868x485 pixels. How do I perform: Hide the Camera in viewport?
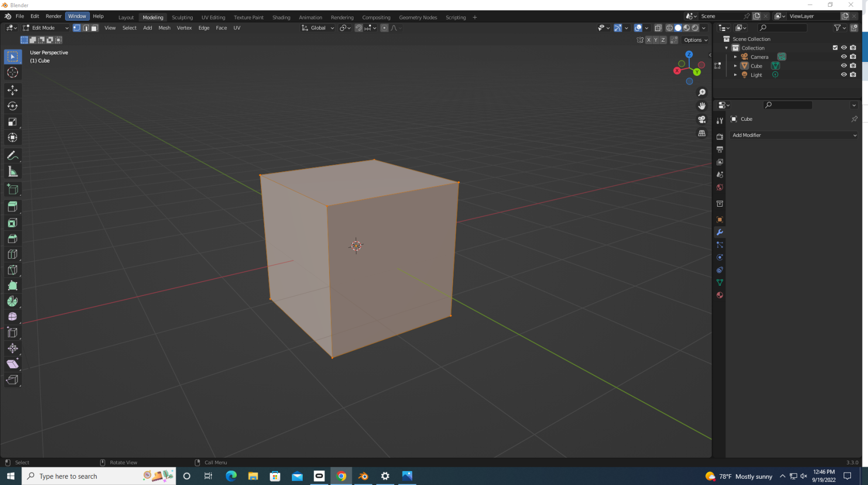(844, 57)
